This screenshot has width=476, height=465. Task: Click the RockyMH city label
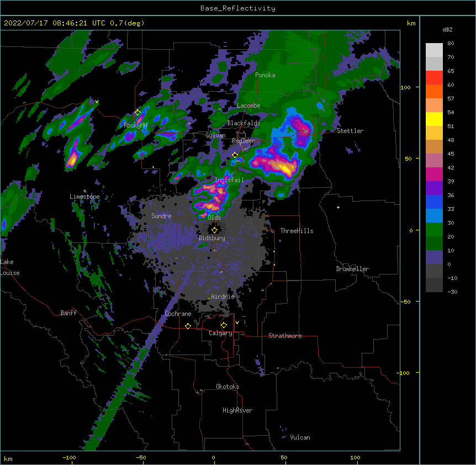pos(135,125)
